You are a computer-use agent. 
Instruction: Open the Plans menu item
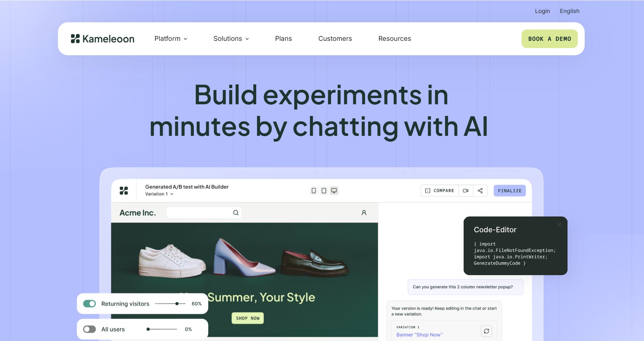click(x=283, y=39)
